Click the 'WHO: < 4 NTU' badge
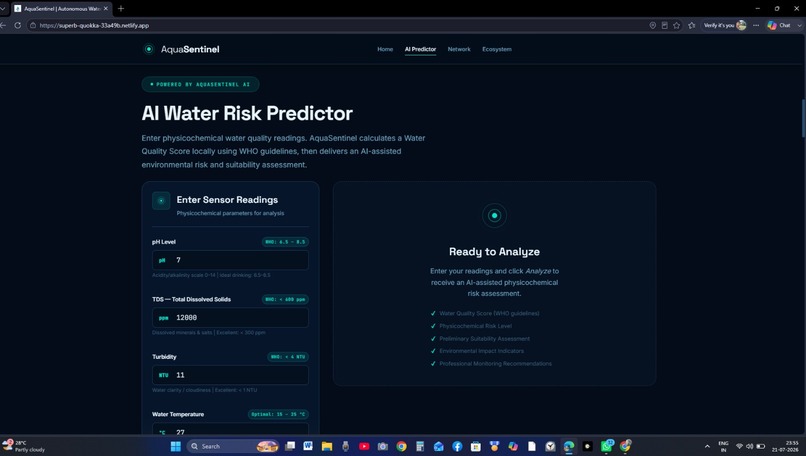This screenshot has height=456, width=806. 288,357
